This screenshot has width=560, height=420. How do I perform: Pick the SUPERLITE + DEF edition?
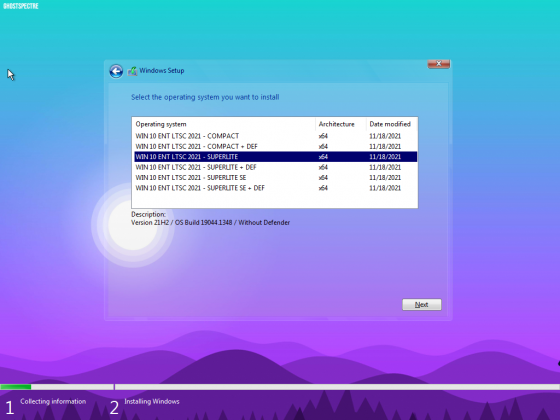pyautogui.click(x=275, y=167)
